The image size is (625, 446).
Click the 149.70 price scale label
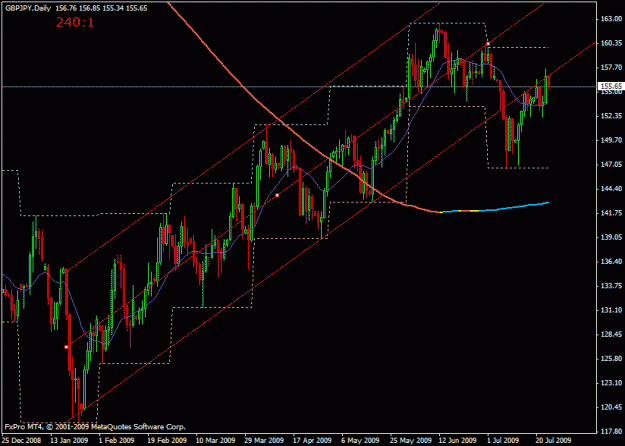[x=611, y=140]
